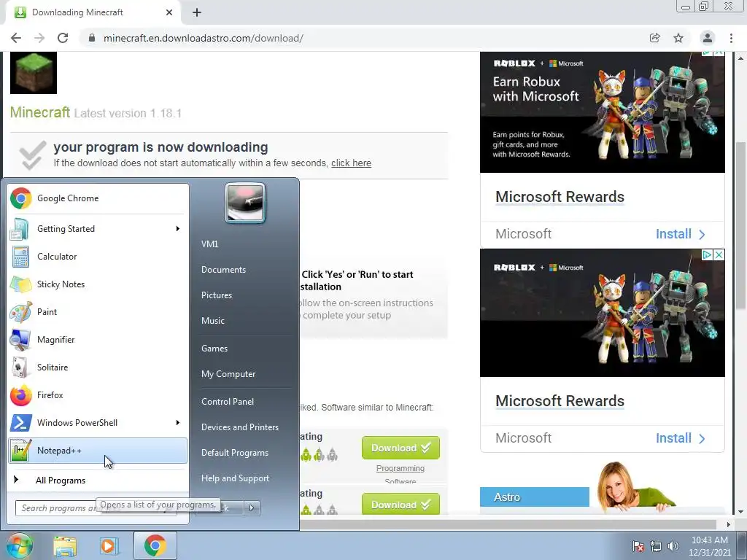Image resolution: width=747 pixels, height=560 pixels.
Task: Open the clock showing 10:43 AM
Action: click(x=709, y=546)
